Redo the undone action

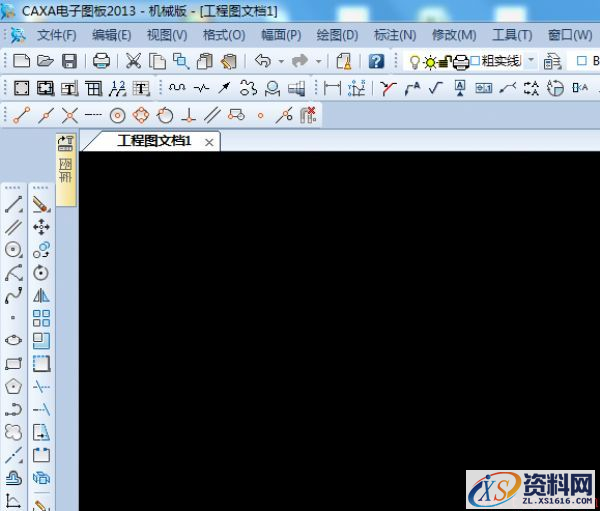(x=300, y=60)
